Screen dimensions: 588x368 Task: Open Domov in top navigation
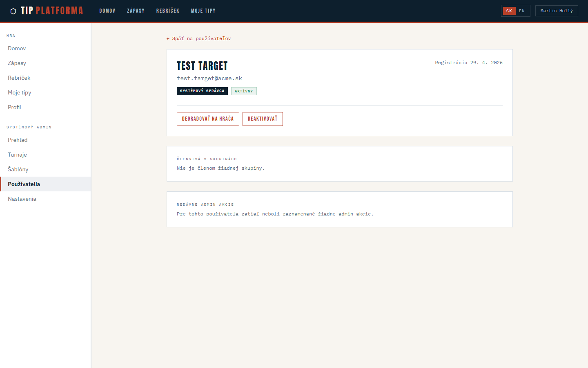pos(107,11)
